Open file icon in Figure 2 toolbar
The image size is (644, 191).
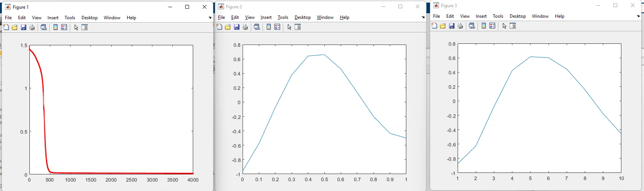228,27
